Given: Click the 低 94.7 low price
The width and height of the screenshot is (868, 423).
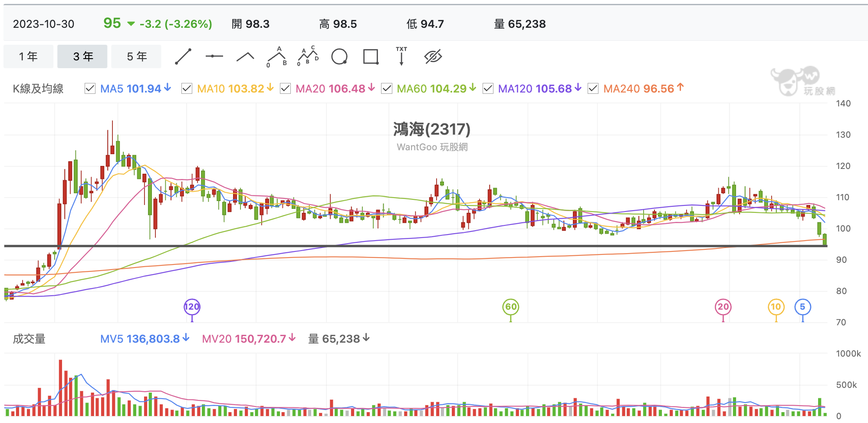Looking at the screenshot, I should point(425,24).
